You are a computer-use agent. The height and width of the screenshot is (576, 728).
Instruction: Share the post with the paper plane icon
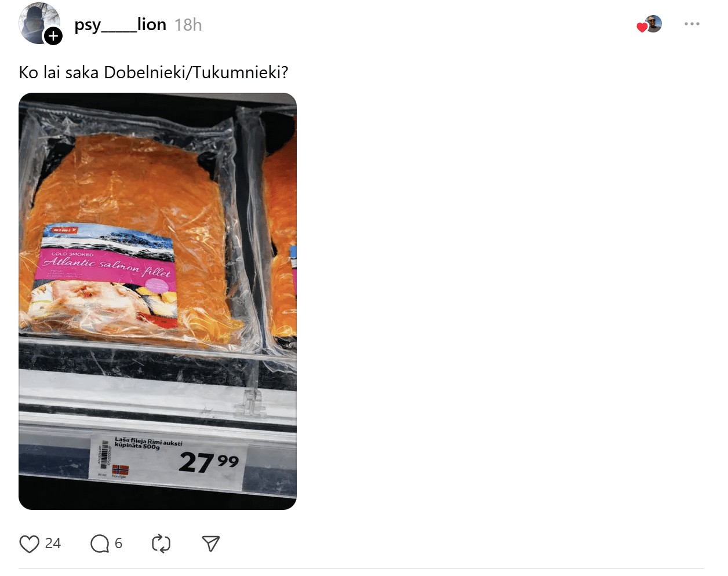(x=211, y=544)
